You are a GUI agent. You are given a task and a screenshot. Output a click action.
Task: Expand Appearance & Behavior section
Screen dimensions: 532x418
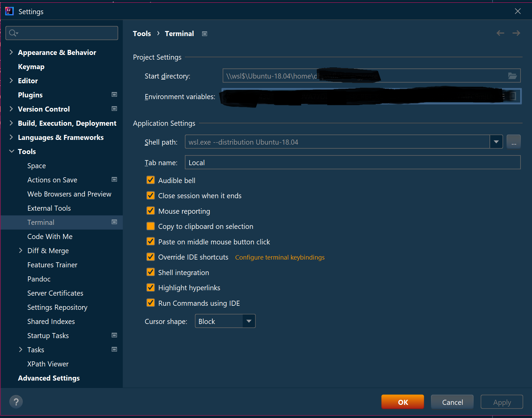point(11,52)
